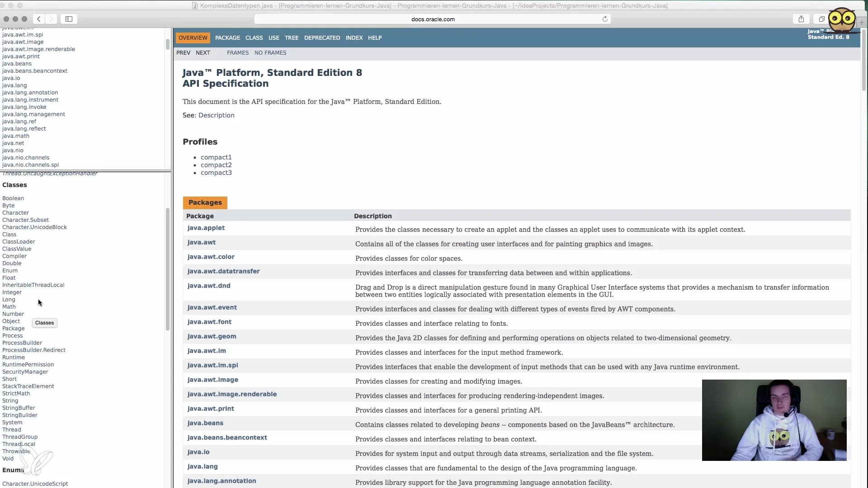Image resolution: width=868 pixels, height=488 pixels.
Task: Open java.awt.datatransfer package in table
Action: coord(224,272)
